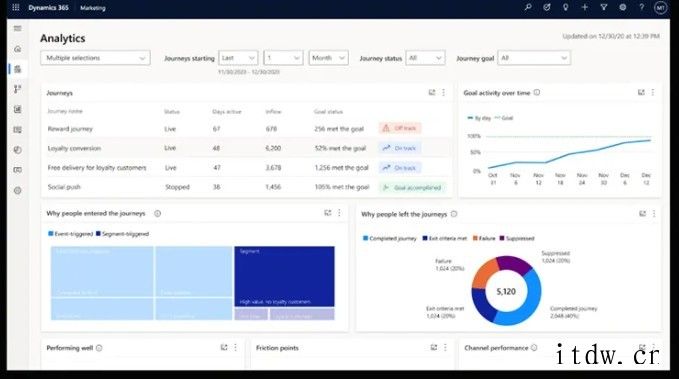
Task: Click the By day line chart legend
Action: 479,118
